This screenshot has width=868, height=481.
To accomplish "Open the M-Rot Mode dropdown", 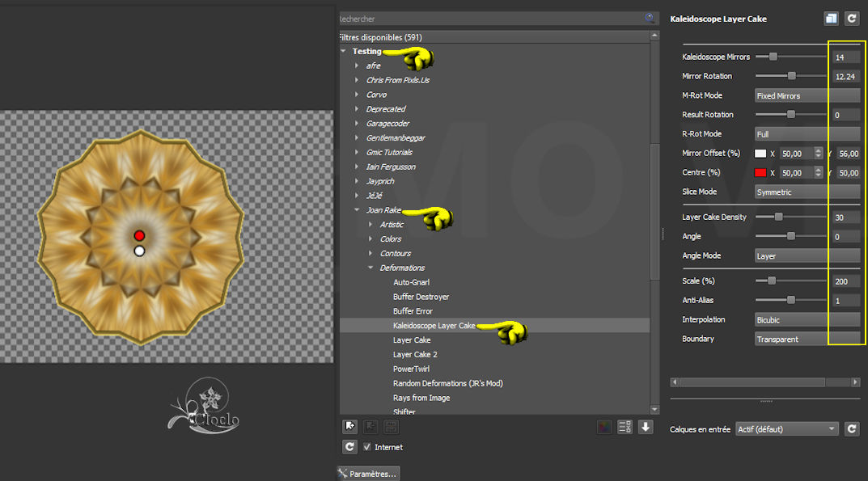I will coord(806,95).
